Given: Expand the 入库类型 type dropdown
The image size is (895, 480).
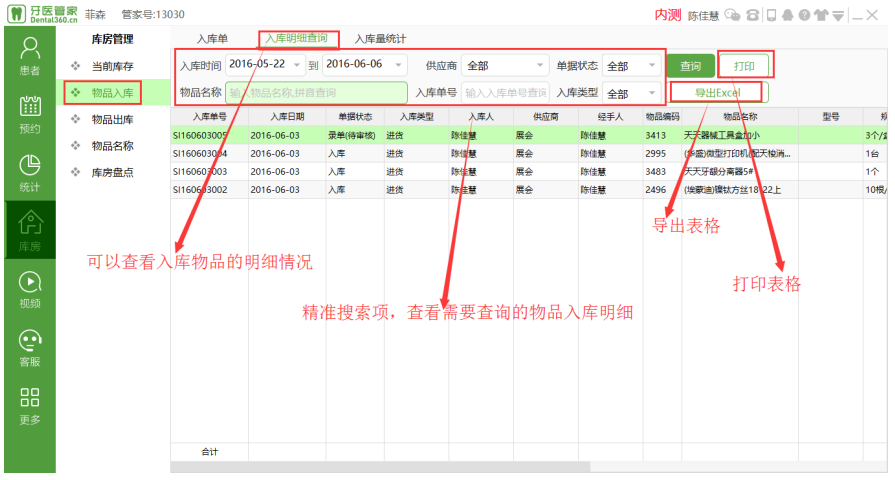Looking at the screenshot, I should tap(631, 93).
